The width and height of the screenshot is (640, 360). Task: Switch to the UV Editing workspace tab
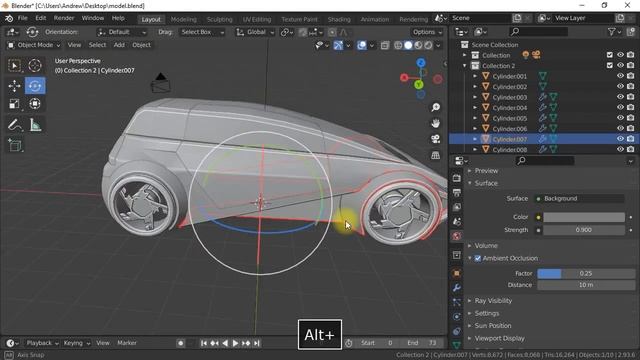click(x=257, y=19)
